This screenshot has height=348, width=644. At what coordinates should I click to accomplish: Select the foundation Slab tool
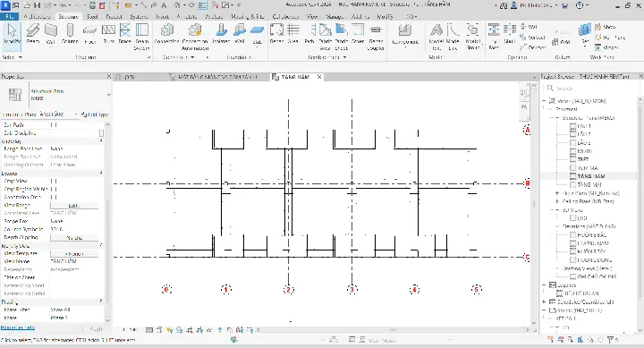(x=257, y=35)
